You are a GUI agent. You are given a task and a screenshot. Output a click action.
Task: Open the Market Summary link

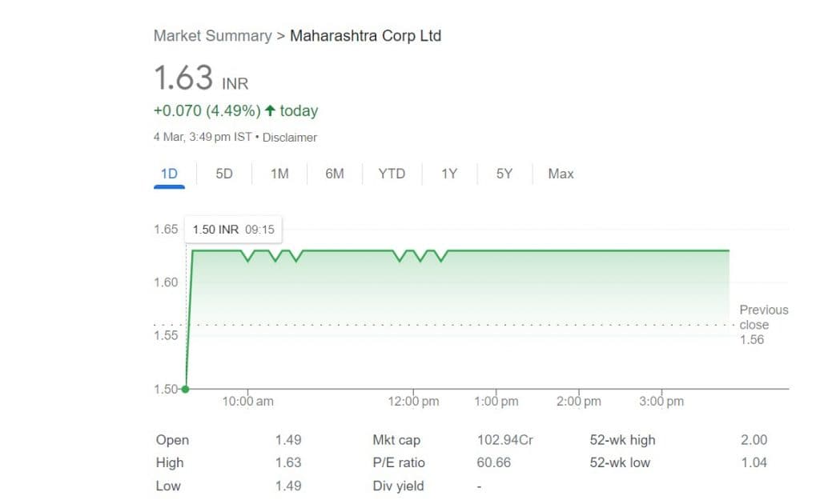[212, 36]
